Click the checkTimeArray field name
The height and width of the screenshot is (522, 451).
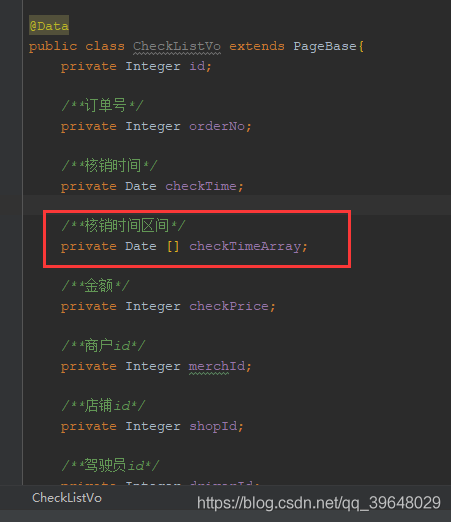245,246
